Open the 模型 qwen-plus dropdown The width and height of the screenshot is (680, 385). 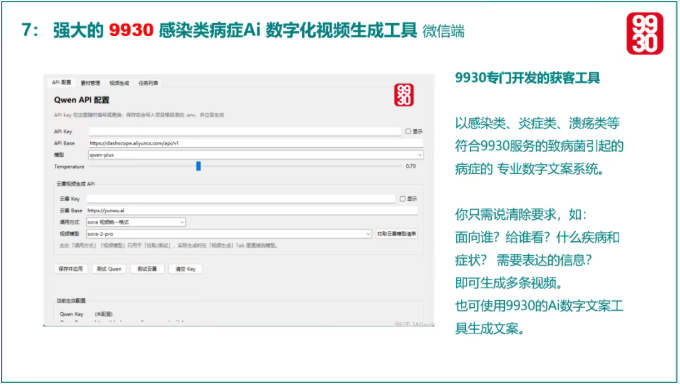pos(256,155)
